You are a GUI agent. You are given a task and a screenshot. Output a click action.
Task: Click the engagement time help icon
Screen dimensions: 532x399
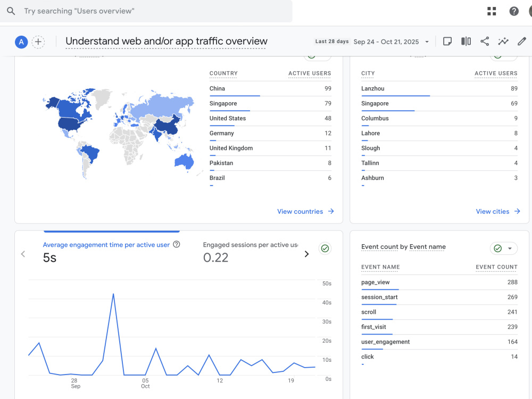tap(177, 244)
